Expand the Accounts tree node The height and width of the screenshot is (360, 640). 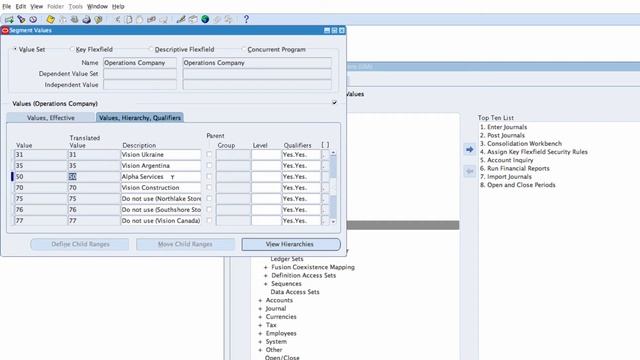click(x=260, y=300)
